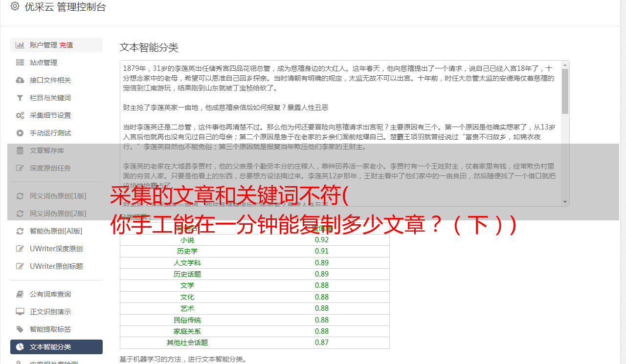Go to 深度原创任务 in sidebar
The image size is (626, 364).
[x=56, y=168]
